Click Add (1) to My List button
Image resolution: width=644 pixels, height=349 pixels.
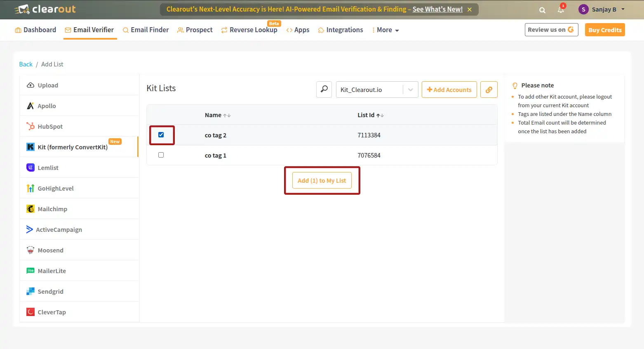click(322, 181)
